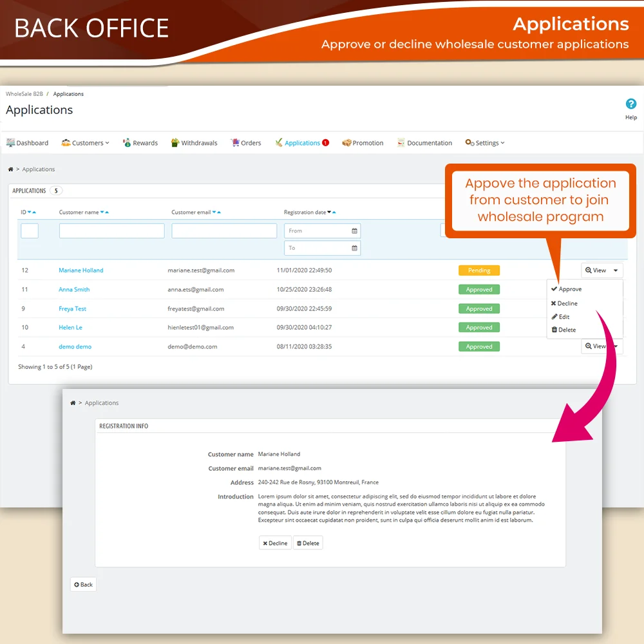Select Edit from the action menu

[x=561, y=317]
